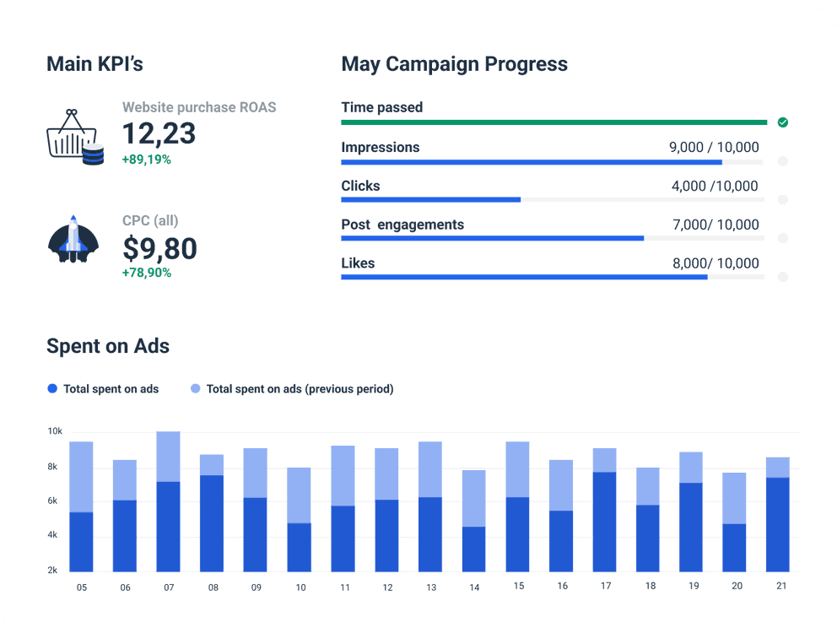Viewport: 837px width, 644px height.
Task: Click the status dot next to Post engagements
Action: [x=782, y=238]
